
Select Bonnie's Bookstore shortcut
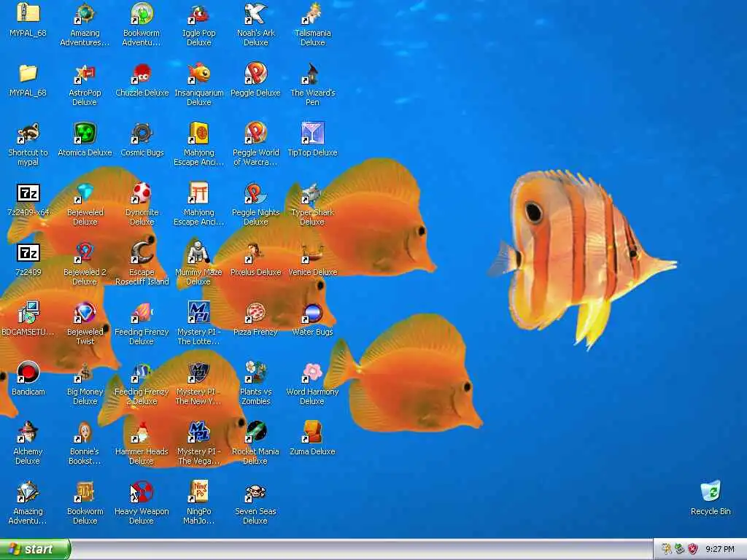coord(85,432)
